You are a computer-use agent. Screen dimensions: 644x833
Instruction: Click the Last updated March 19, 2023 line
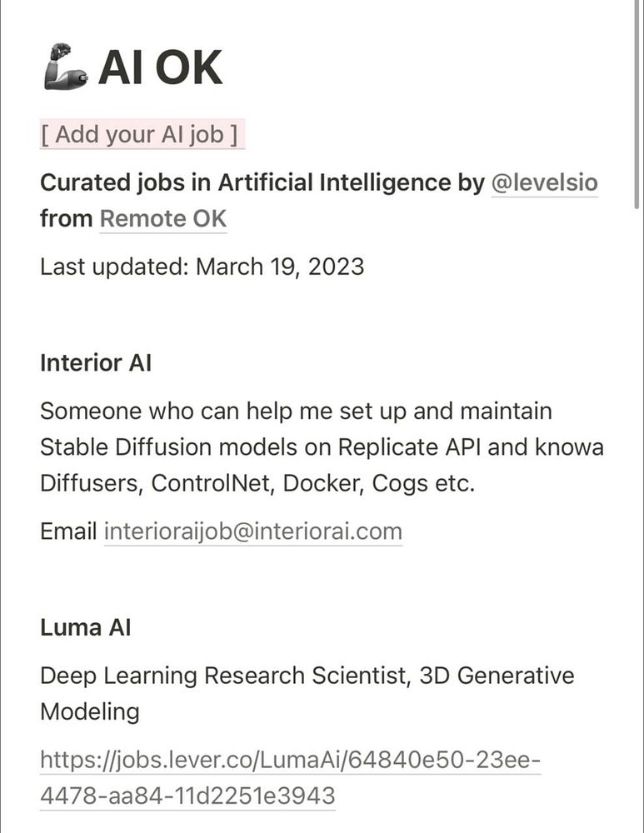[x=202, y=267]
